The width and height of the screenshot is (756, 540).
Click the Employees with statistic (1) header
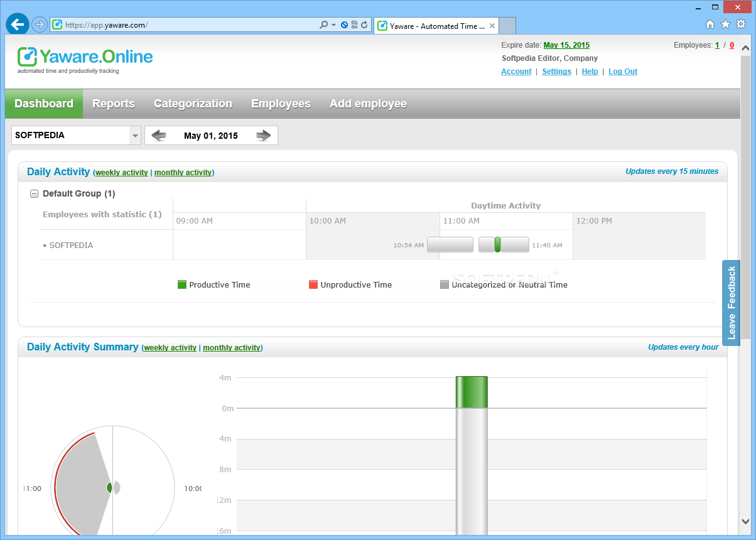[x=102, y=214]
